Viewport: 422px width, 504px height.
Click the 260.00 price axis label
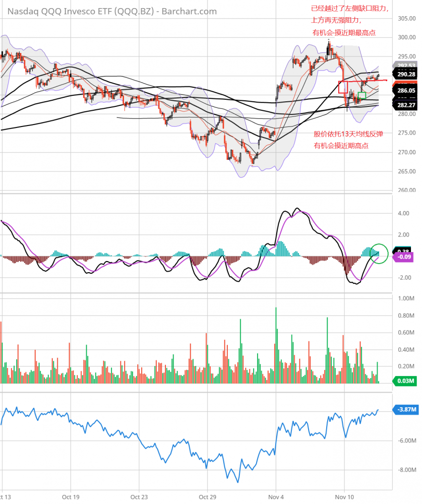click(x=406, y=190)
